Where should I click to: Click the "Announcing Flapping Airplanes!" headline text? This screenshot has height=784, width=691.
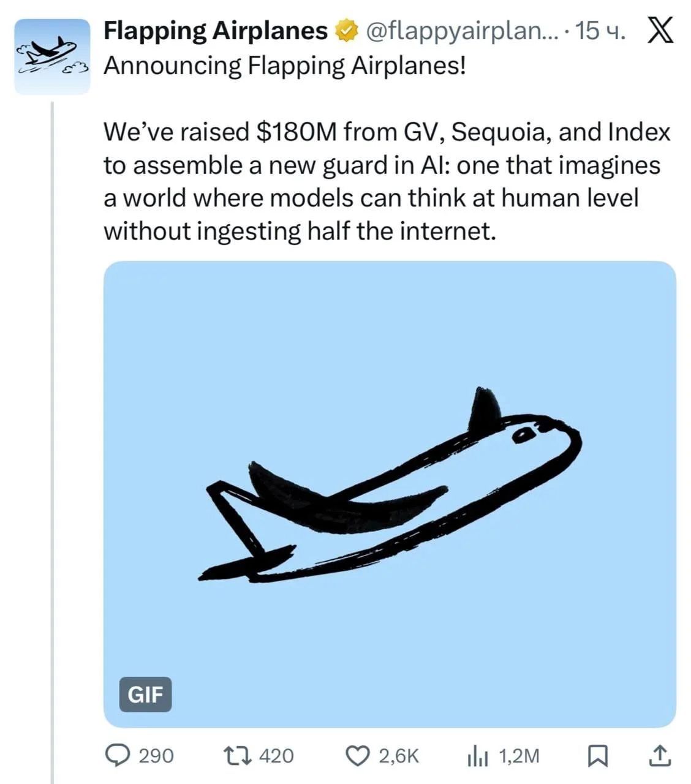point(285,66)
